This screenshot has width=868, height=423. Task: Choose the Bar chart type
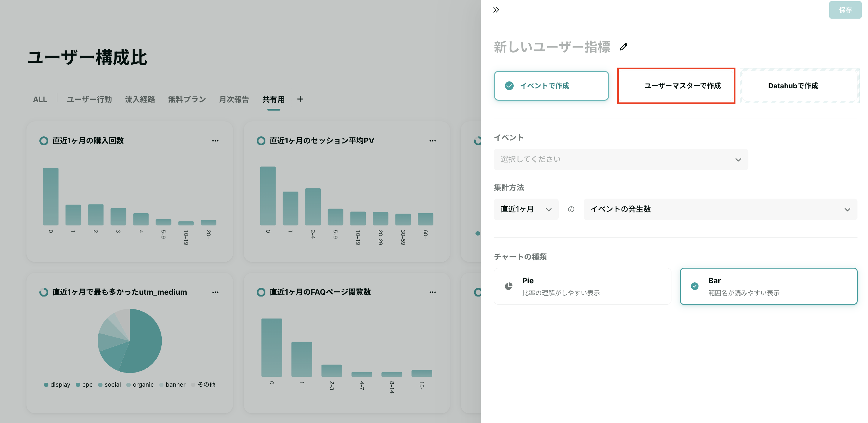[768, 286]
